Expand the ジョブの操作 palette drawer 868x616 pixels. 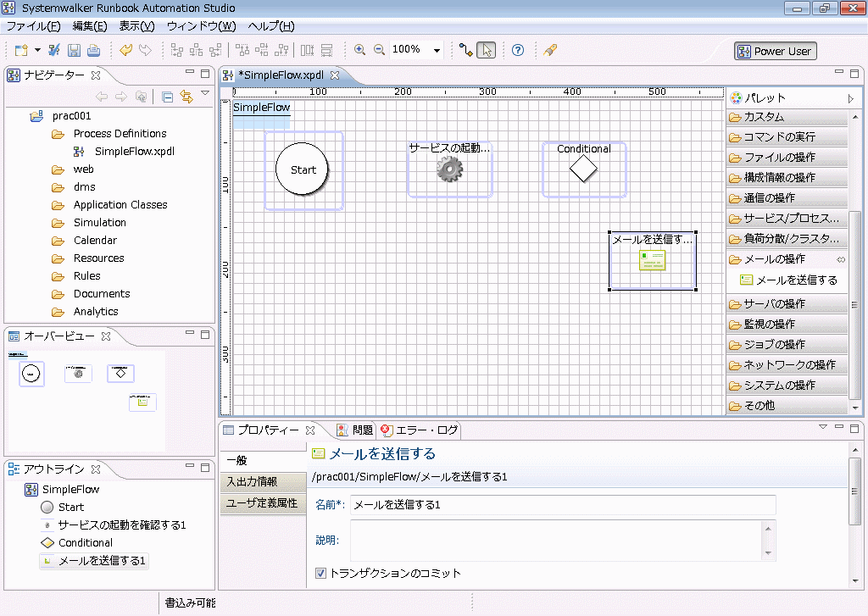tap(787, 345)
